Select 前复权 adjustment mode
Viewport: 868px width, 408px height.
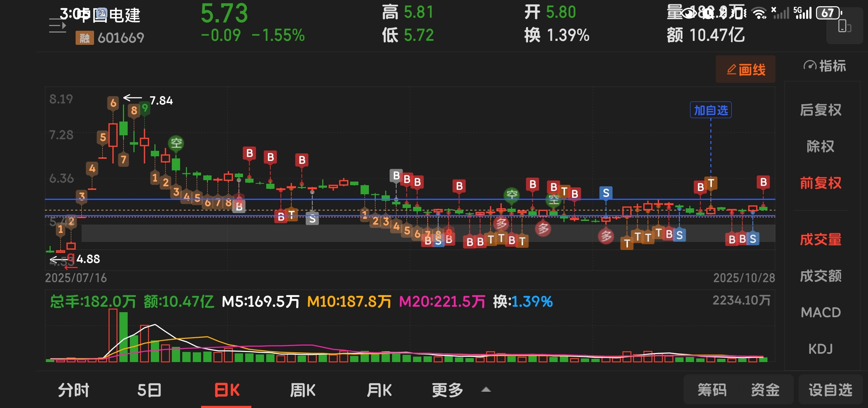[x=820, y=183]
